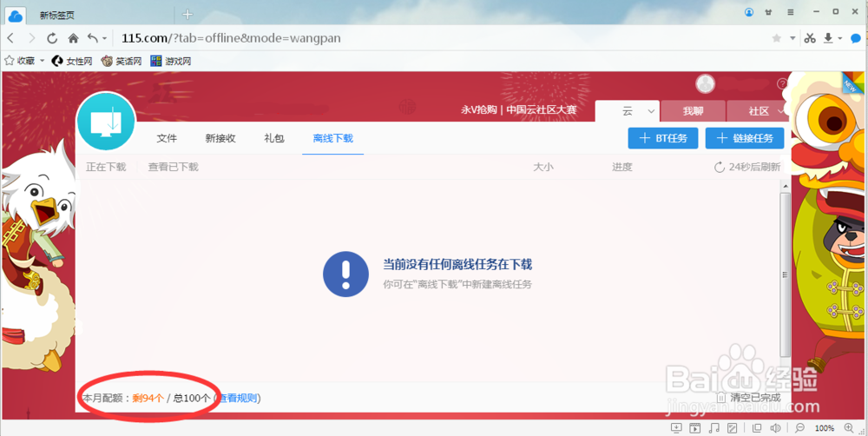Go back with the browser back arrow
Screen dimensions: 868x436
(10, 38)
